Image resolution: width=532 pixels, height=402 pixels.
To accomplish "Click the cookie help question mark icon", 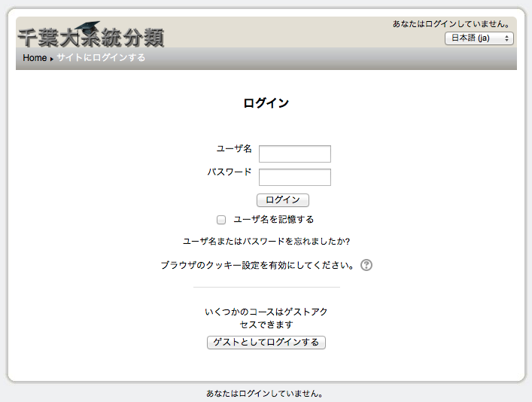I will (366, 265).
